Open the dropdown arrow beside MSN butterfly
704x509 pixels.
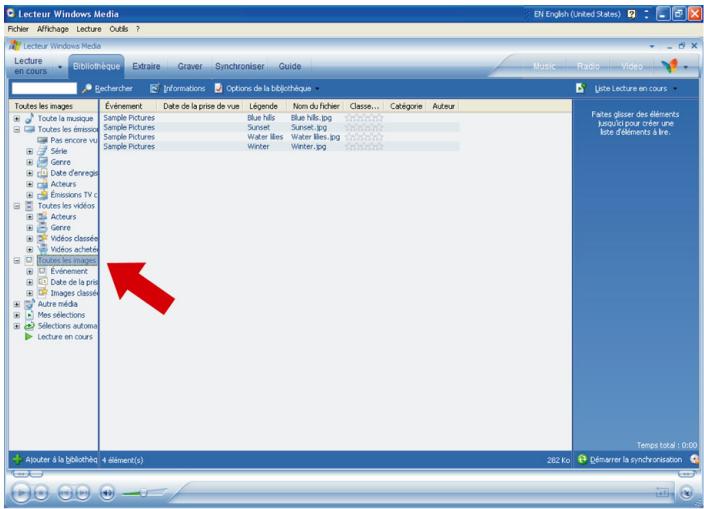686,67
